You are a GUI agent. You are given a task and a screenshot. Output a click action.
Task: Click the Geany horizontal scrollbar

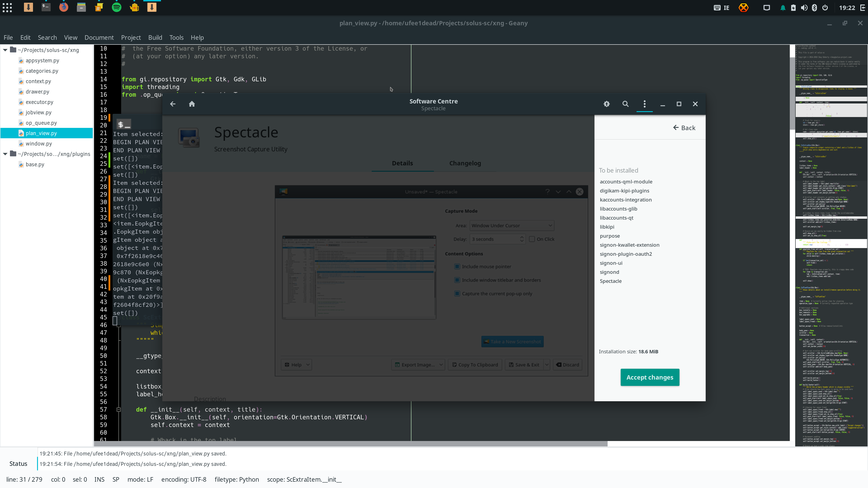pos(350,443)
